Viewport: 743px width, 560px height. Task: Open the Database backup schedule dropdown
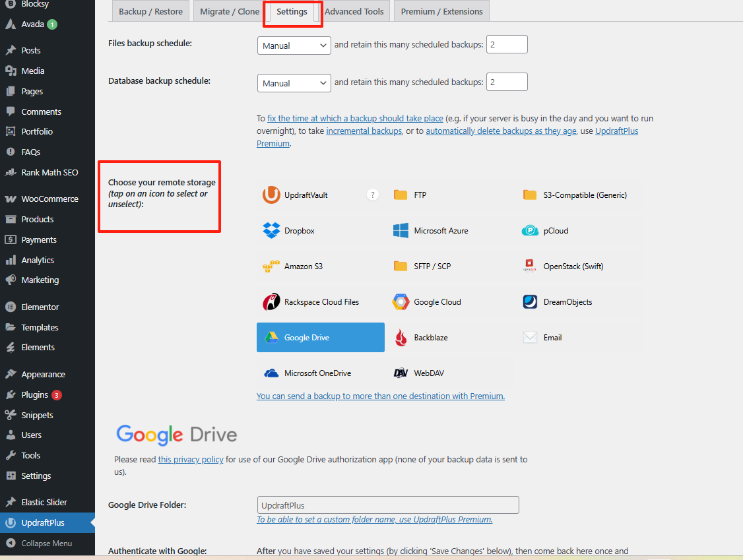point(294,83)
